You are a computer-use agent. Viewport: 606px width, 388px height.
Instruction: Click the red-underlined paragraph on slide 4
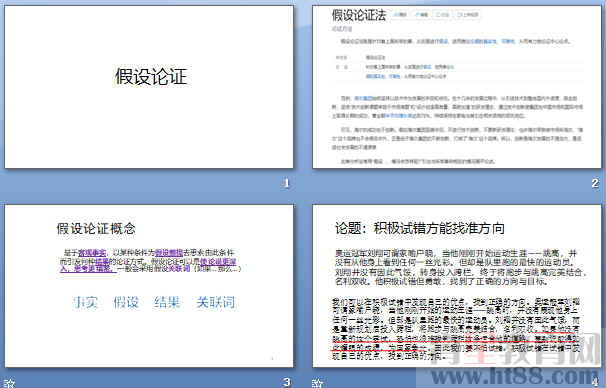tap(456, 329)
